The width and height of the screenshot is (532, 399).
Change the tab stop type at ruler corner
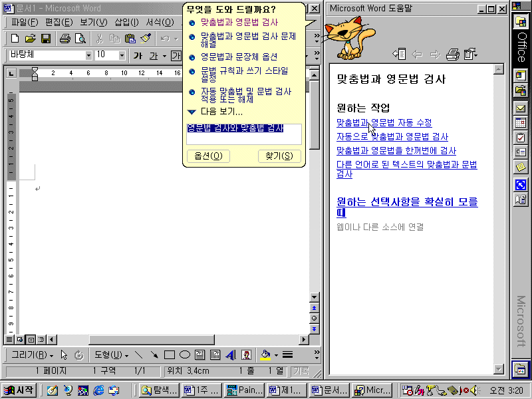pos(11,72)
